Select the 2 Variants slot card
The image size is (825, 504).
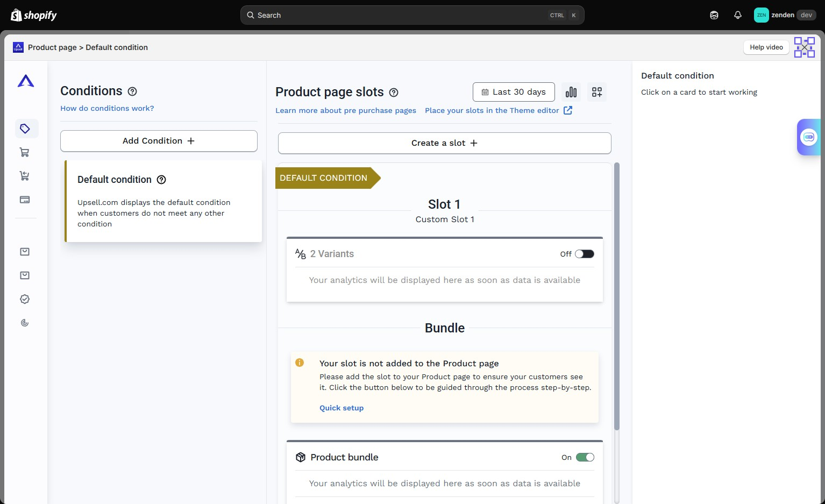coord(445,269)
